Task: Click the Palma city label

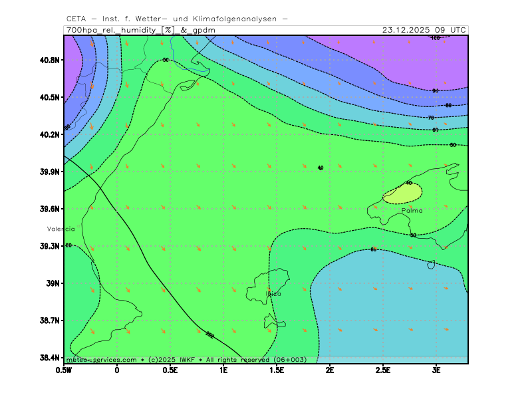Action: pos(412,211)
